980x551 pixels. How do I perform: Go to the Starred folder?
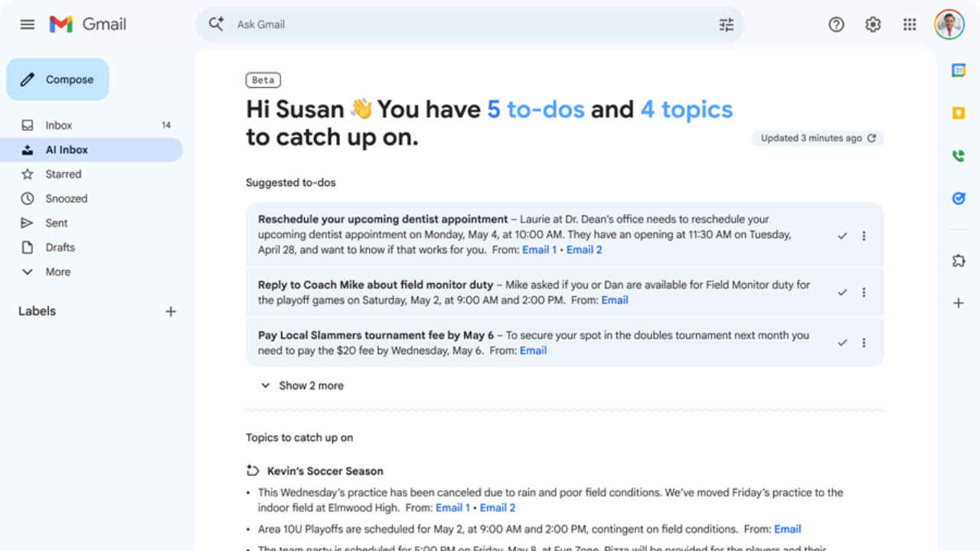(x=63, y=174)
